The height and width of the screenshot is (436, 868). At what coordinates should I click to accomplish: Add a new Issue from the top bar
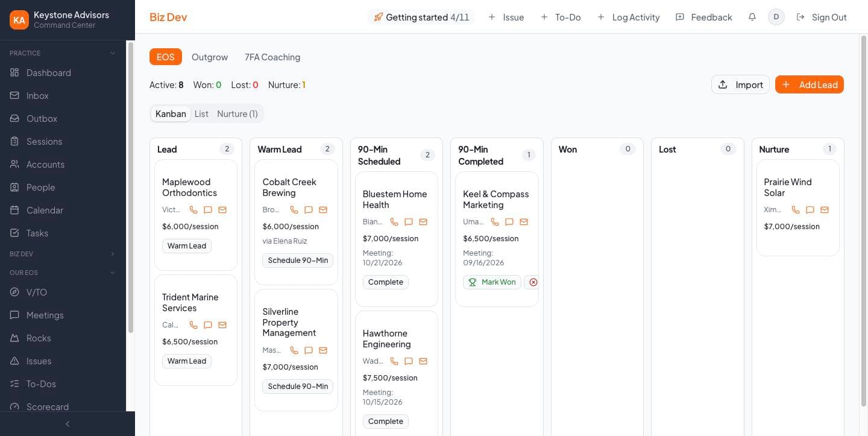(506, 17)
